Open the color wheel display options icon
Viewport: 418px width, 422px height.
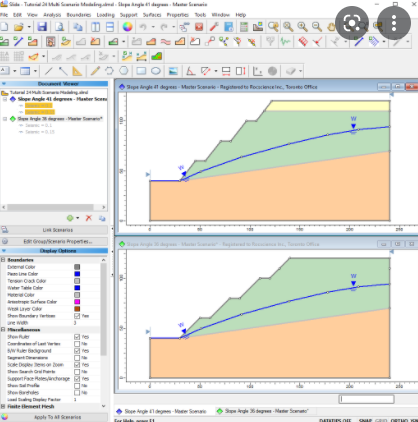127,27
